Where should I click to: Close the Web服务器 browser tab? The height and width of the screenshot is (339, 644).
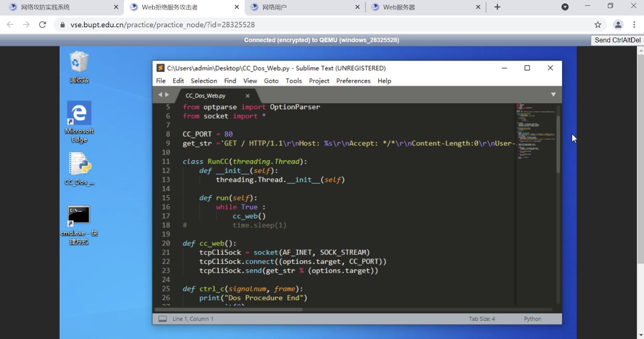click(x=478, y=7)
